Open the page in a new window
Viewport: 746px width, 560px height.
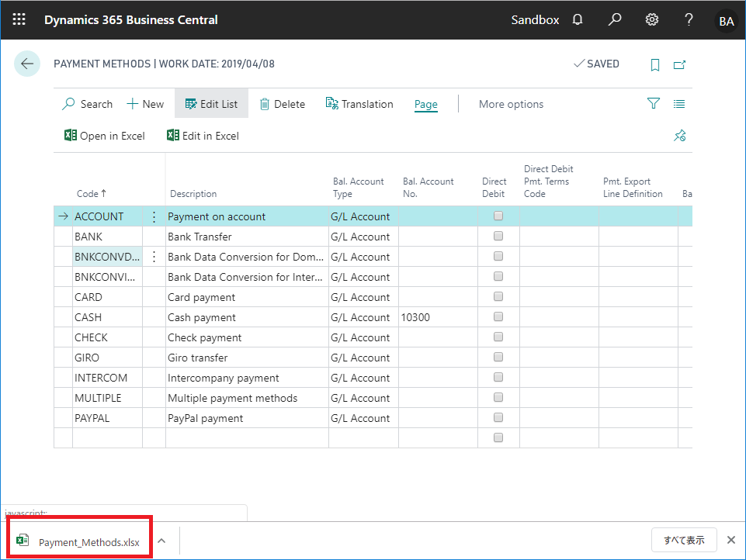[679, 64]
